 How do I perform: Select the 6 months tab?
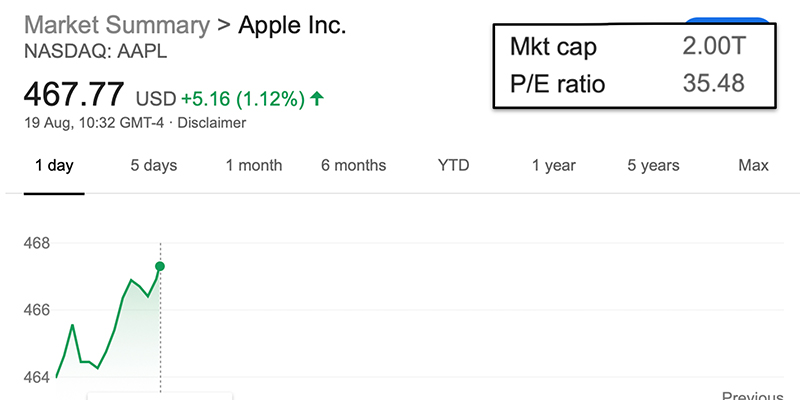tap(353, 166)
